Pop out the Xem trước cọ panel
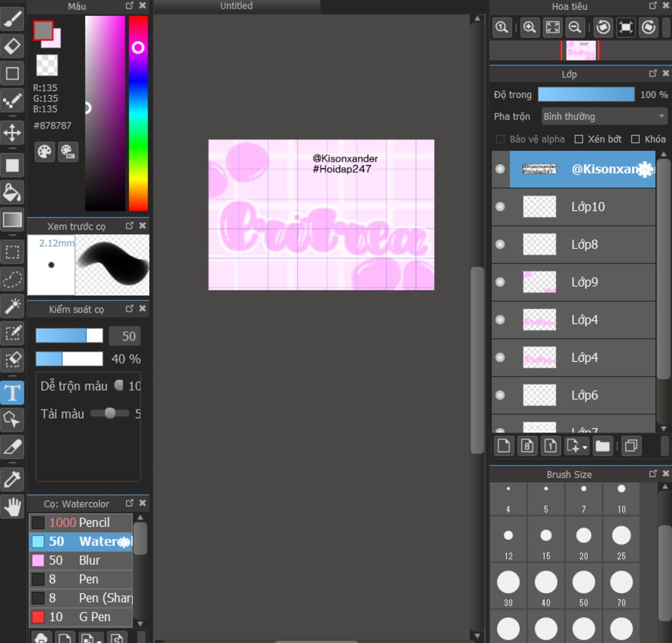The height and width of the screenshot is (643, 672). click(129, 225)
